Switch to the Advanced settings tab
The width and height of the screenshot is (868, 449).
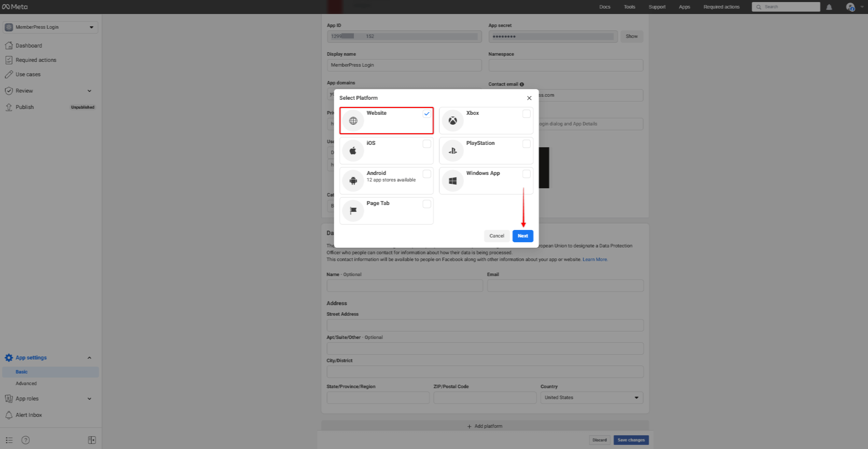pos(26,383)
